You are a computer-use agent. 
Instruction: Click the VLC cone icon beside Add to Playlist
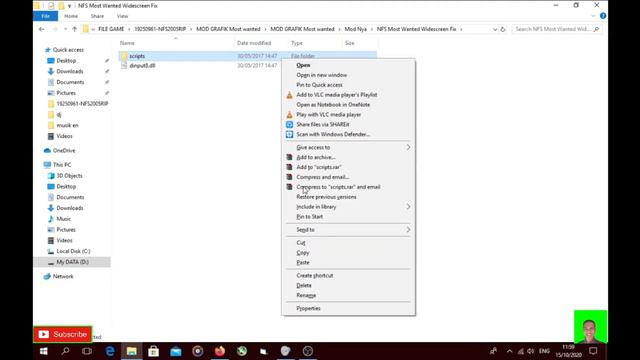pos(289,95)
